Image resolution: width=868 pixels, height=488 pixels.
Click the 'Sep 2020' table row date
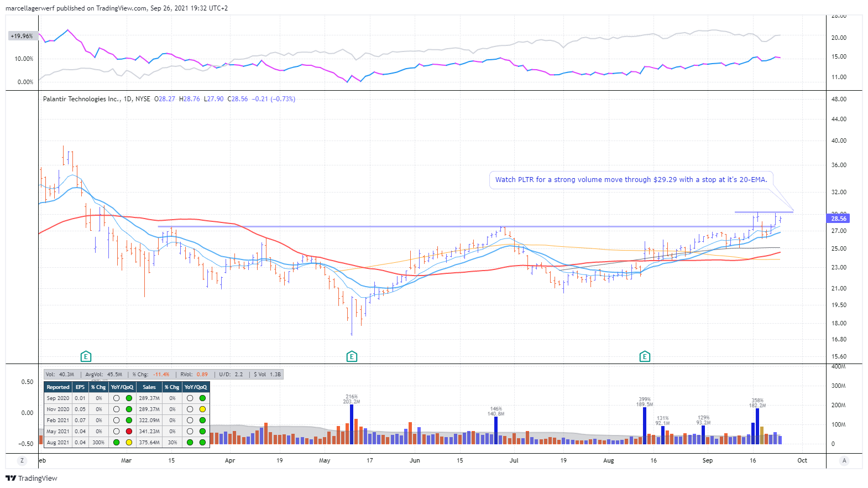coord(58,398)
